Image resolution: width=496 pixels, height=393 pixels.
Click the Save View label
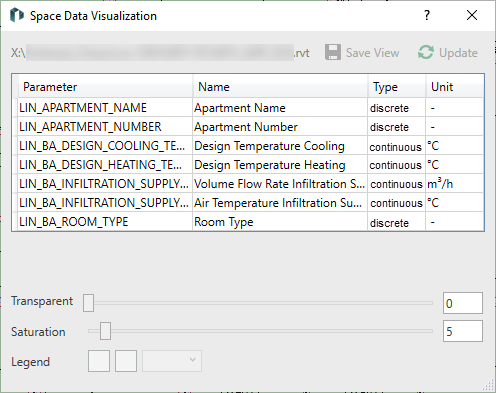[372, 53]
